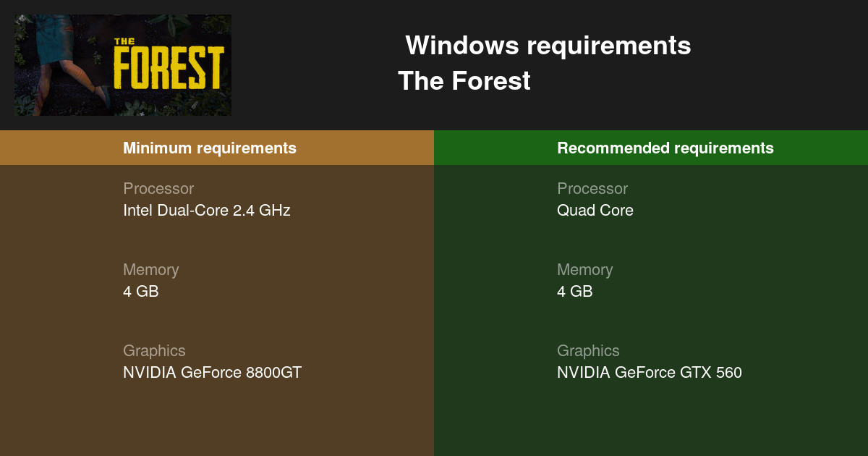Click the yellow FOREST logo lettering
Screen dimensions: 868x456
click(x=168, y=69)
